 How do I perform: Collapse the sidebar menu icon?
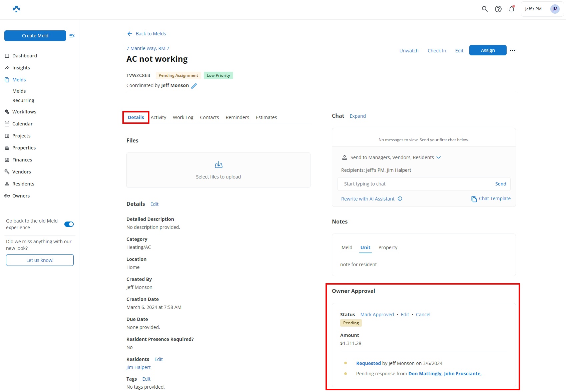[72, 36]
